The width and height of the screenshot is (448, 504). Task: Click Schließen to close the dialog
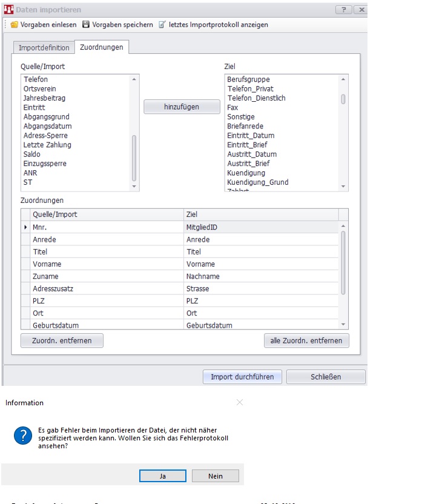(326, 377)
